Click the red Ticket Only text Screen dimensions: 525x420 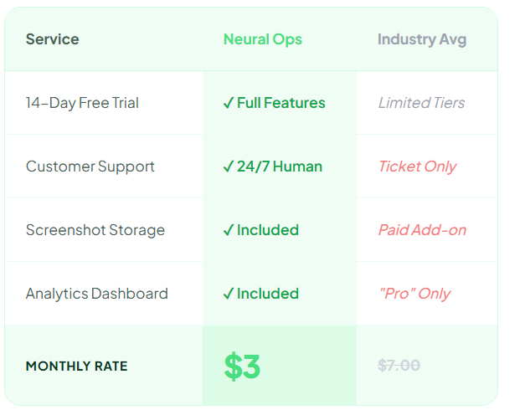[417, 166]
